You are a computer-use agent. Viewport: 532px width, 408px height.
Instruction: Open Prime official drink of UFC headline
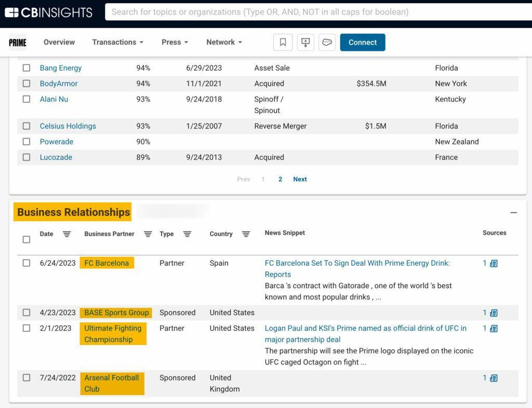(365, 334)
